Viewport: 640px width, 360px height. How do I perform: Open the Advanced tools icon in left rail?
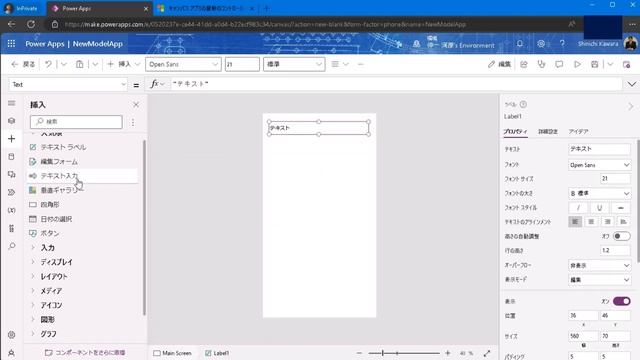[11, 228]
